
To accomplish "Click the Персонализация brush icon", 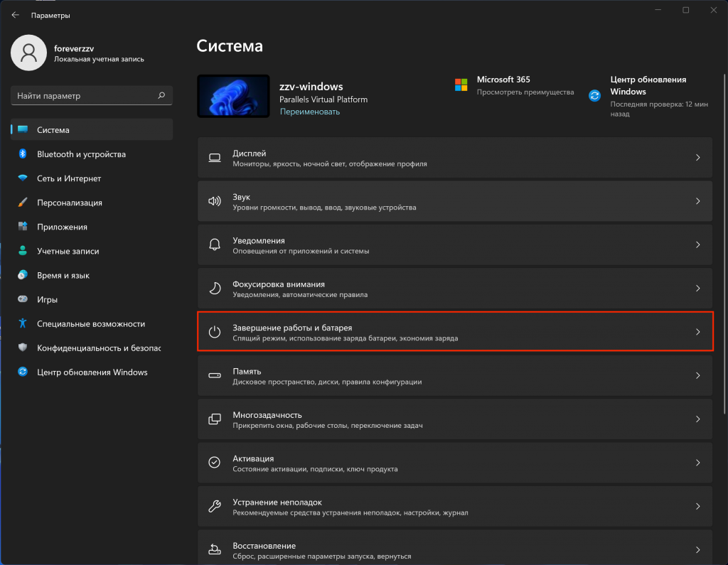I will 23,202.
